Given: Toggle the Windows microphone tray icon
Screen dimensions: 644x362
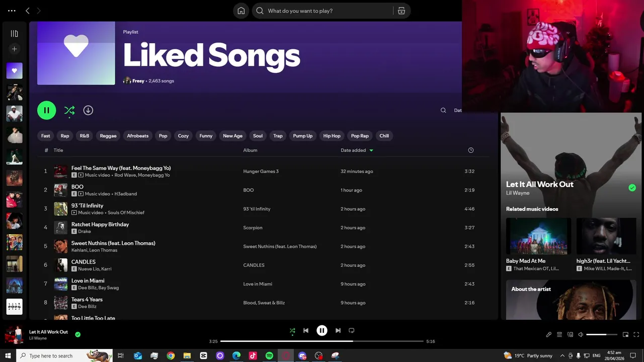Looking at the screenshot, I should pos(579,355).
